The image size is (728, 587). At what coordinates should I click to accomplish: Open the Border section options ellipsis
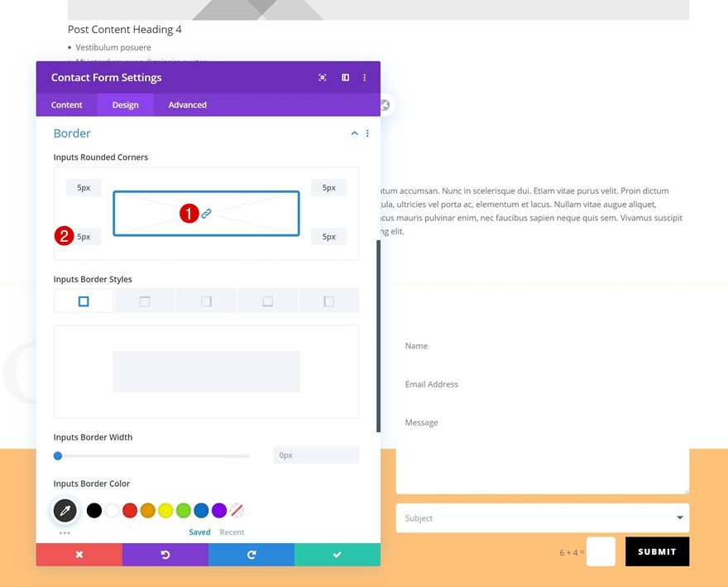pos(367,132)
